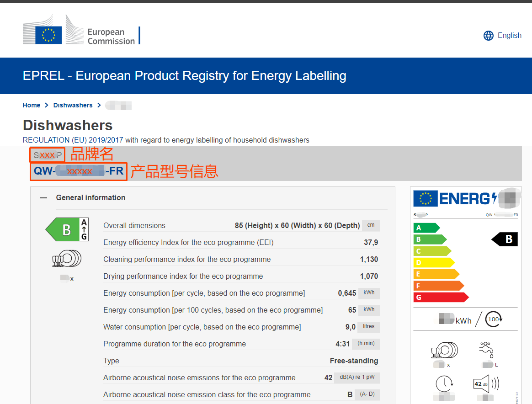
Task: Click the black B class arrow on label
Action: (x=505, y=239)
